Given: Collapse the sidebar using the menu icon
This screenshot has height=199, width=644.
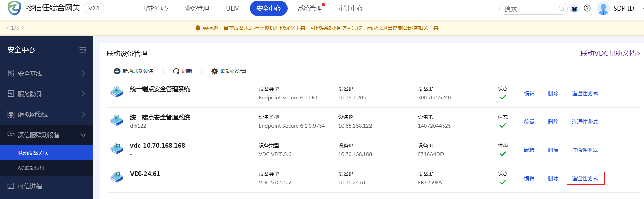Looking at the screenshot, I should click(x=83, y=50).
